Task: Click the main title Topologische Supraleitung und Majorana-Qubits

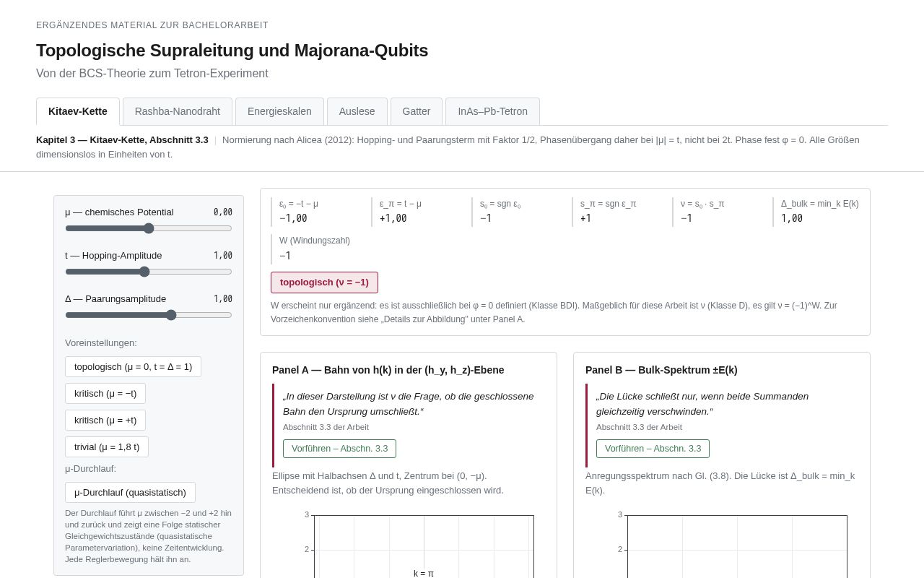Action: click(232, 51)
